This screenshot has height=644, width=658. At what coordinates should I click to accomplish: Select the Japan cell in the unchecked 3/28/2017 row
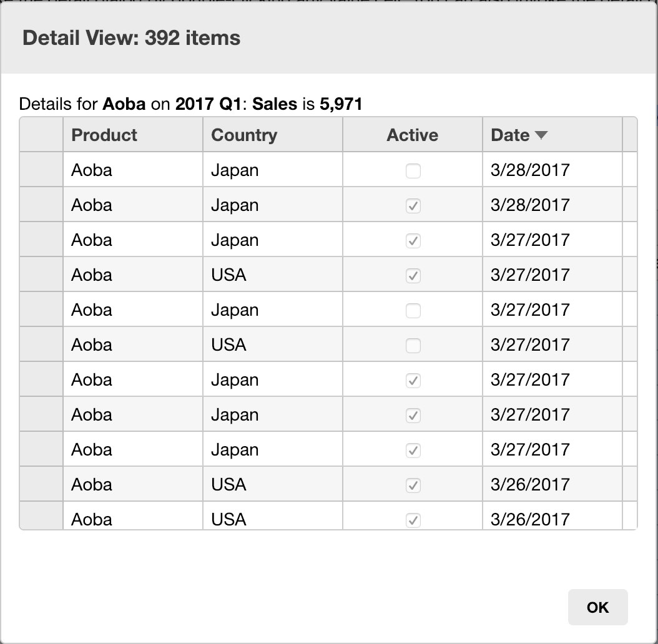point(273,170)
